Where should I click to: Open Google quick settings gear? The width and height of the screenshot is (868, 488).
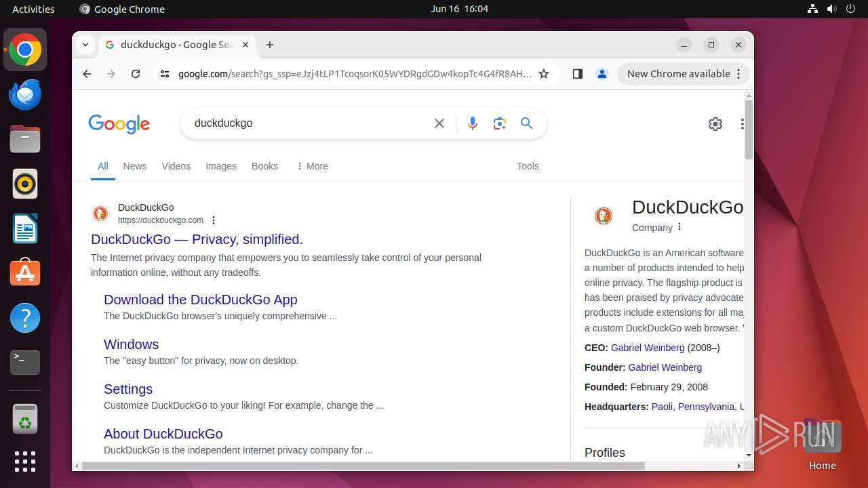pos(715,124)
